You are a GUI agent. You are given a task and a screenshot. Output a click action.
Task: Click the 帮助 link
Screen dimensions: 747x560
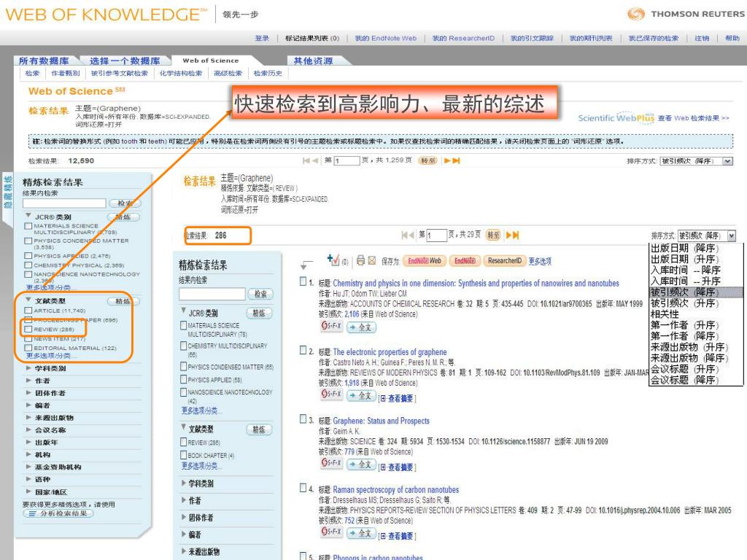[732, 38]
